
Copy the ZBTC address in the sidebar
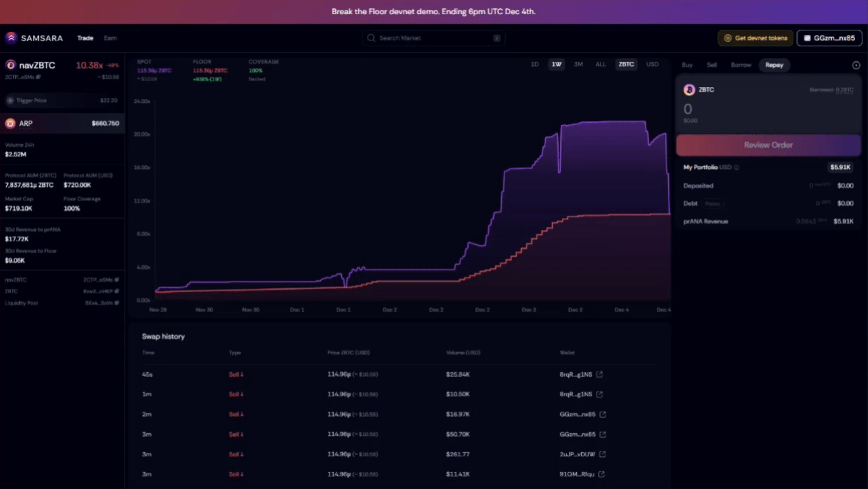[x=117, y=291]
